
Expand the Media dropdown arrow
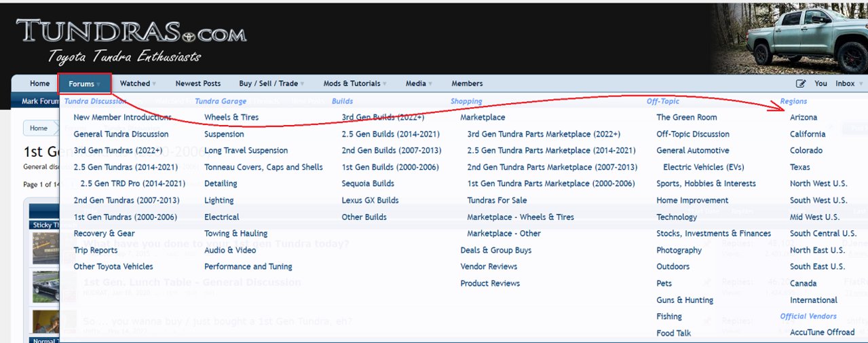tap(430, 84)
